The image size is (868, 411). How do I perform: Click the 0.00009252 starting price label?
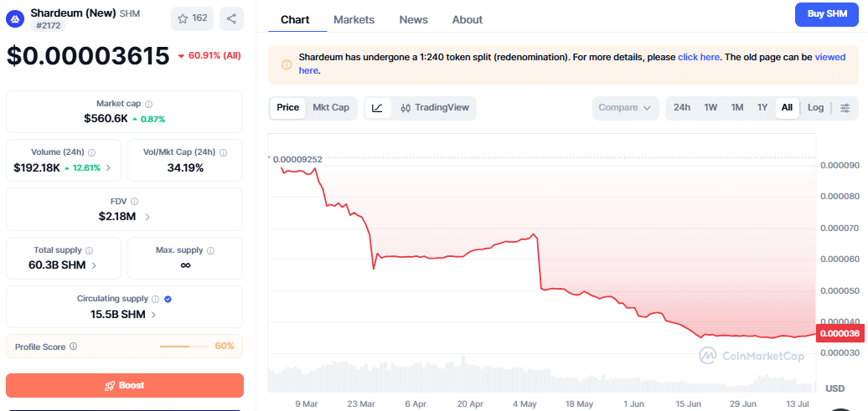[x=297, y=159]
